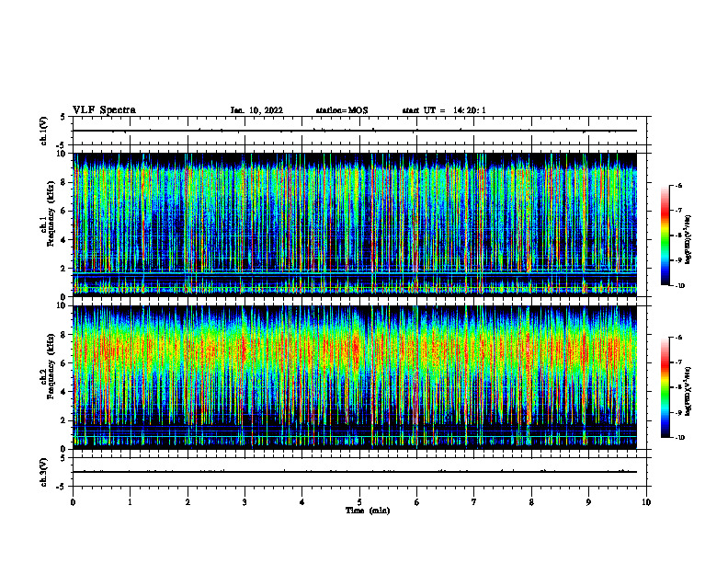
Task: Click the "5" time axis tick label
Action: point(359,502)
